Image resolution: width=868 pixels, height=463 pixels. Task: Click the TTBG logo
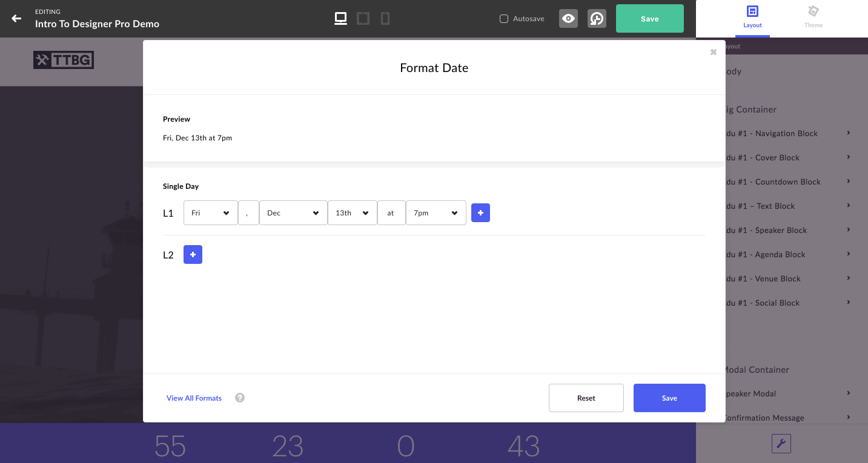click(x=64, y=59)
